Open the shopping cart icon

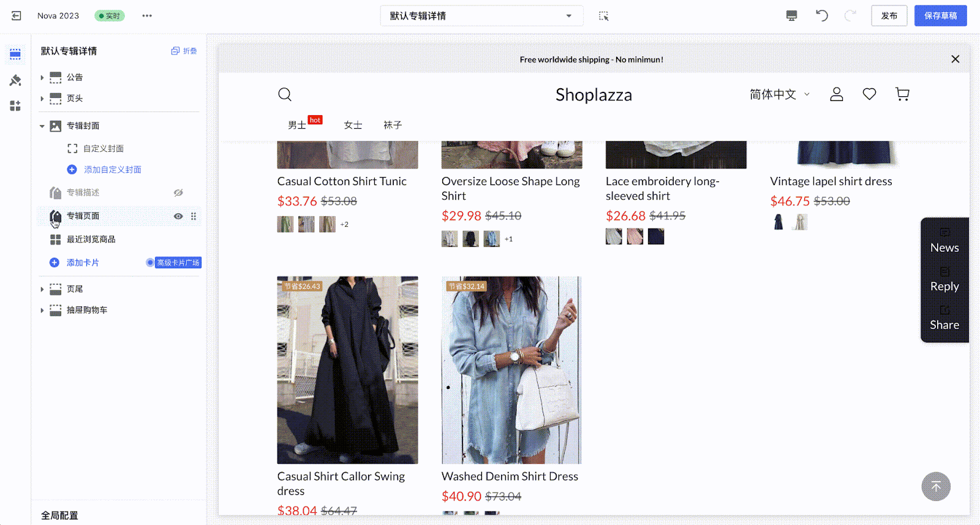point(902,94)
